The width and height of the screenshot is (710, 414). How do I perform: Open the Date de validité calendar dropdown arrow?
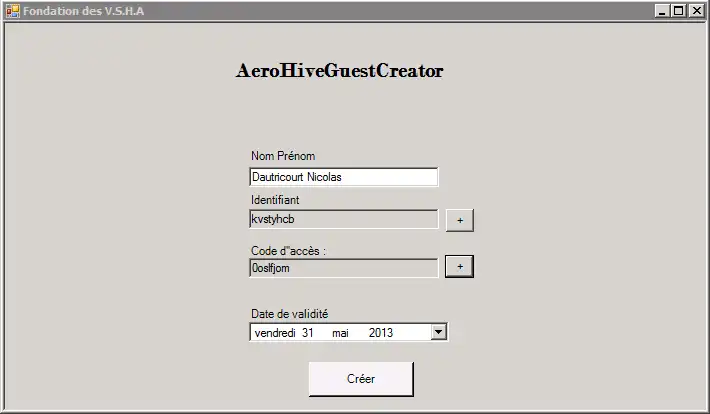[438, 332]
